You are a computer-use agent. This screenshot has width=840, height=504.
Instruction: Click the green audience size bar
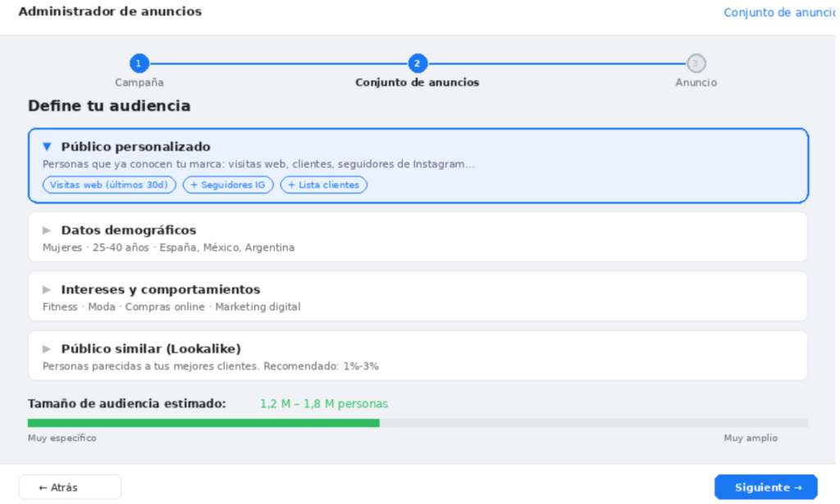[x=203, y=423]
